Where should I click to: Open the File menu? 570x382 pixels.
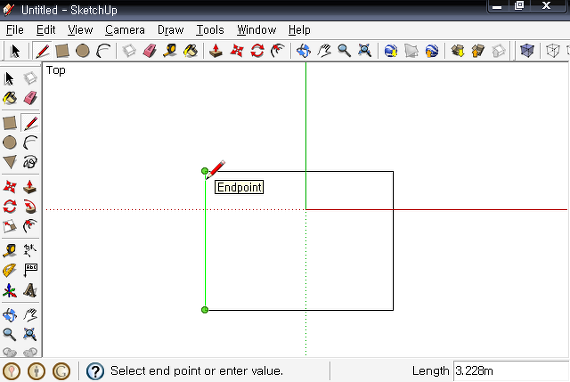coord(15,30)
